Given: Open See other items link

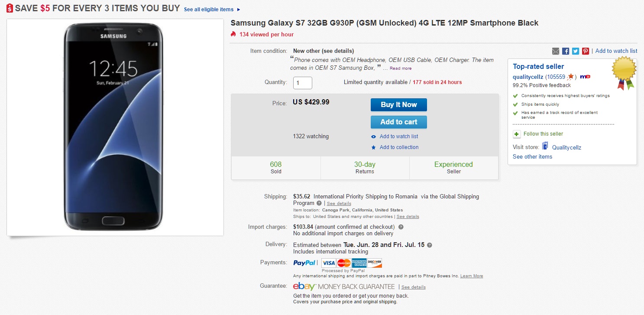Looking at the screenshot, I should (x=532, y=157).
